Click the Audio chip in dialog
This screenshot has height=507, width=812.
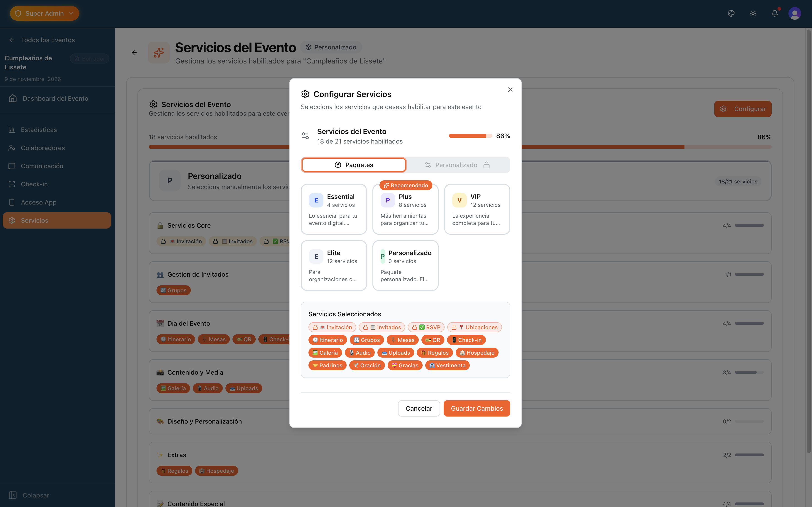[360, 353]
